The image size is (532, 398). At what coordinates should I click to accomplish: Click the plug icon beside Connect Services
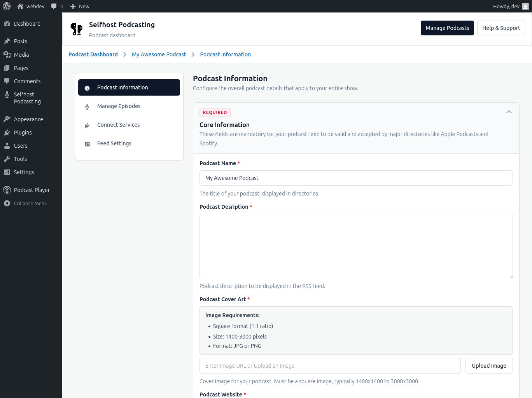(87, 125)
